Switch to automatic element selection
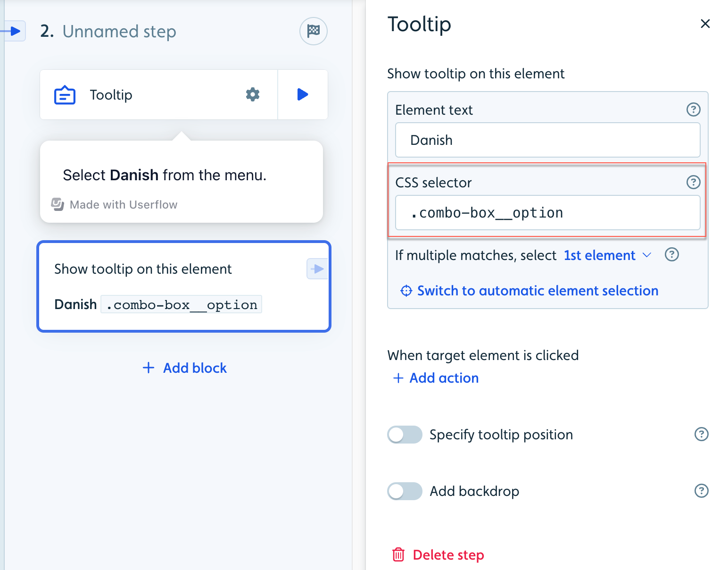The image size is (728, 570). (529, 291)
